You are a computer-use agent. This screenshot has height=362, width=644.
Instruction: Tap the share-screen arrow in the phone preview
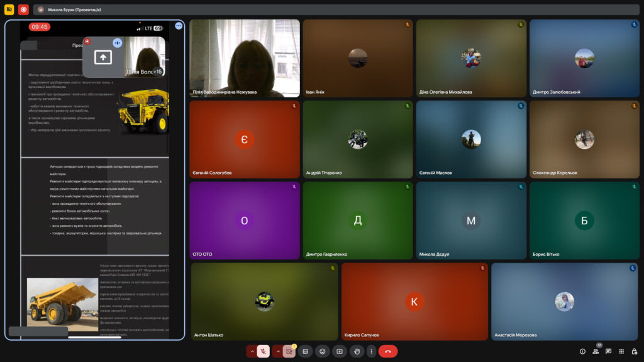103,57
